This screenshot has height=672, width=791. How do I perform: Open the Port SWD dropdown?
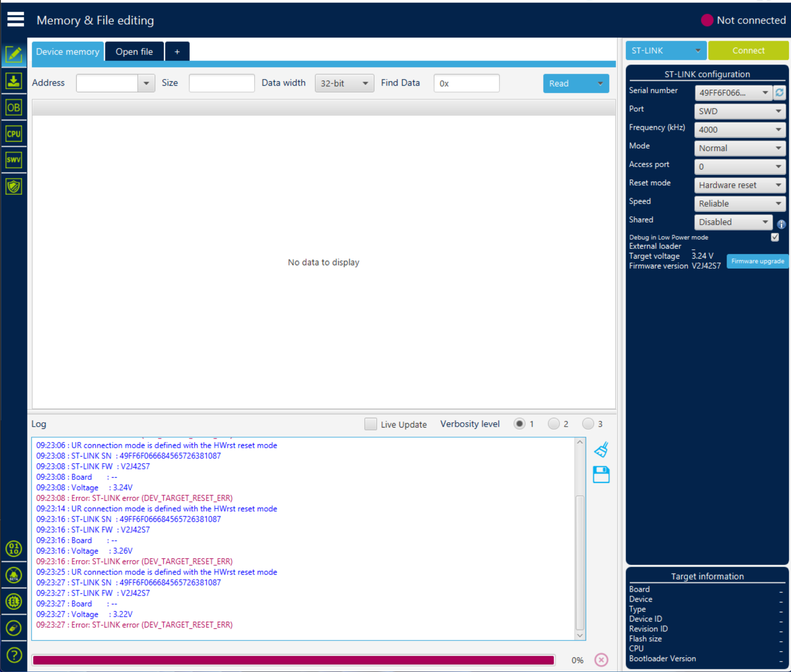pyautogui.click(x=740, y=111)
